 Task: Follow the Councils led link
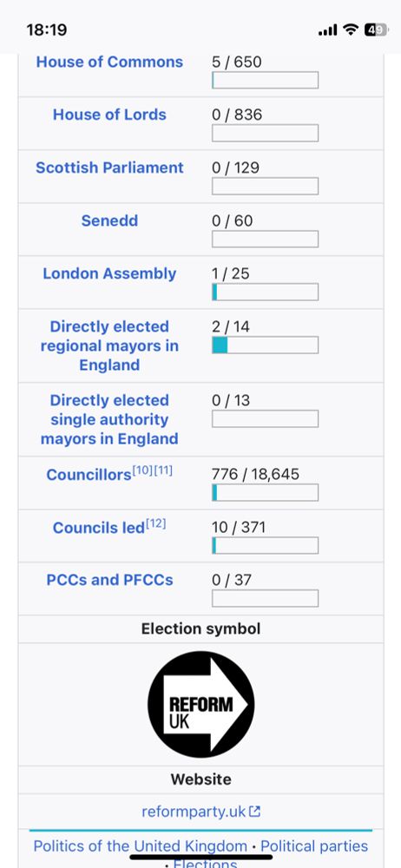99,528
